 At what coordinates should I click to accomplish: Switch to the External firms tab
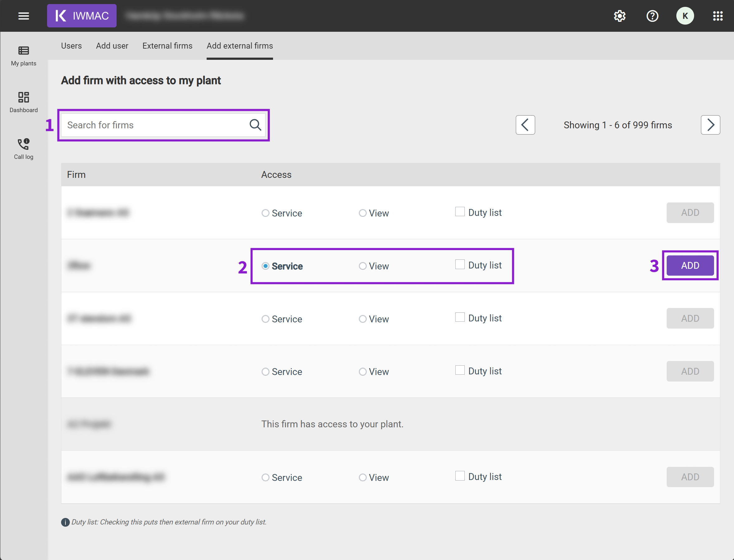tap(167, 46)
